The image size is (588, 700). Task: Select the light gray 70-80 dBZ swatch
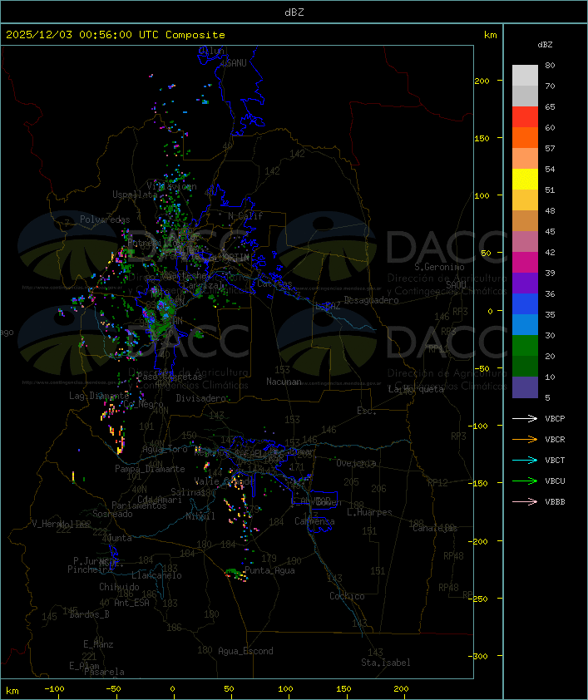coord(525,76)
